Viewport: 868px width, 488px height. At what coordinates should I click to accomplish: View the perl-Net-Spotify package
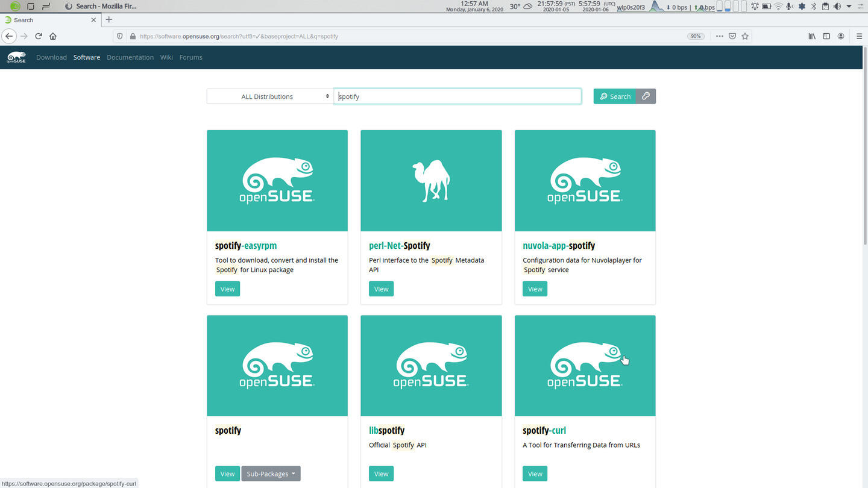[x=381, y=289]
